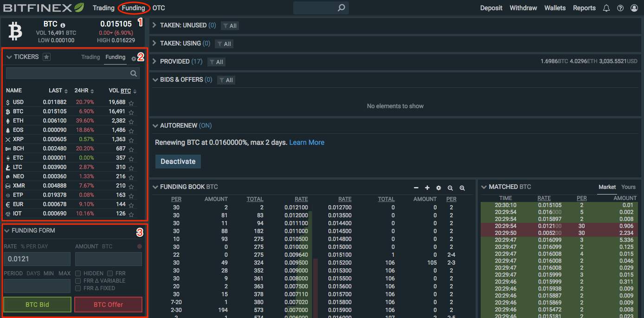The height and width of the screenshot is (318, 644).
Task: Zoom out the funding book
Action: click(x=450, y=188)
